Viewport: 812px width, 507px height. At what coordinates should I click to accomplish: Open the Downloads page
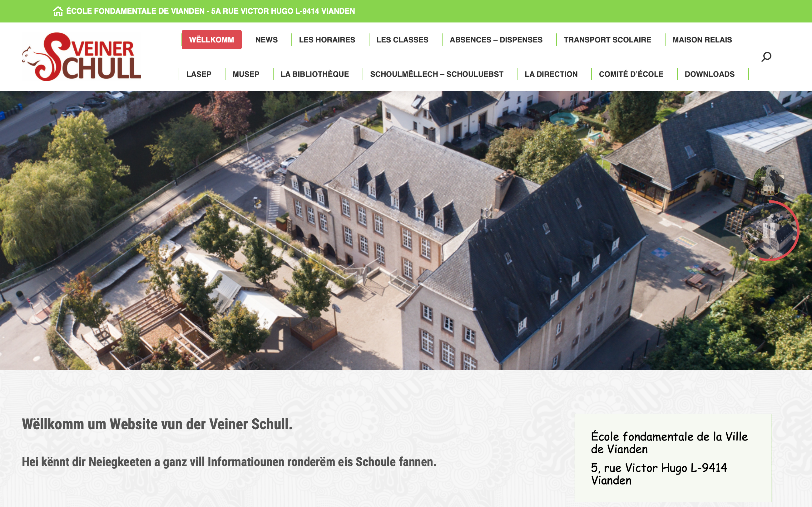709,74
